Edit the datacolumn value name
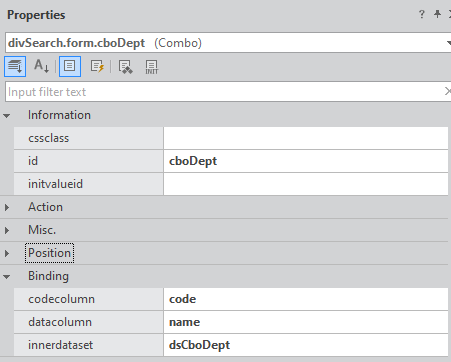451x362 pixels. tap(306, 322)
